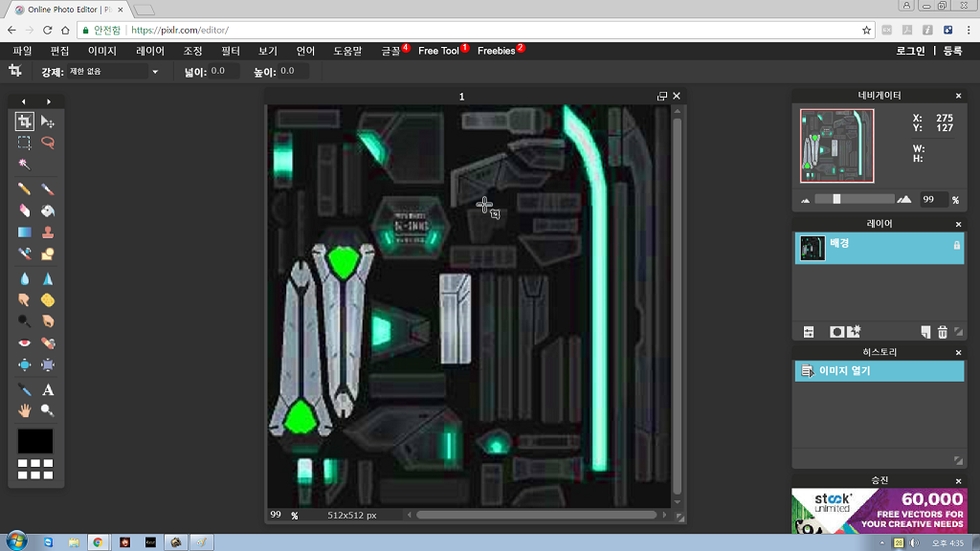Viewport: 980px width, 551px height.
Task: Click the 넓이 width input field
Action: tap(224, 71)
